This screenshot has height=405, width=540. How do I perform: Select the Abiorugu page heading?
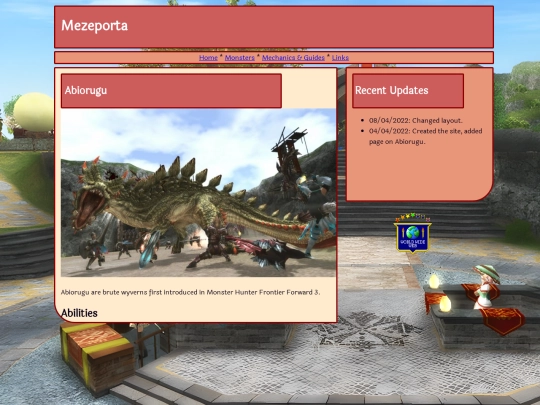pyautogui.click(x=86, y=90)
